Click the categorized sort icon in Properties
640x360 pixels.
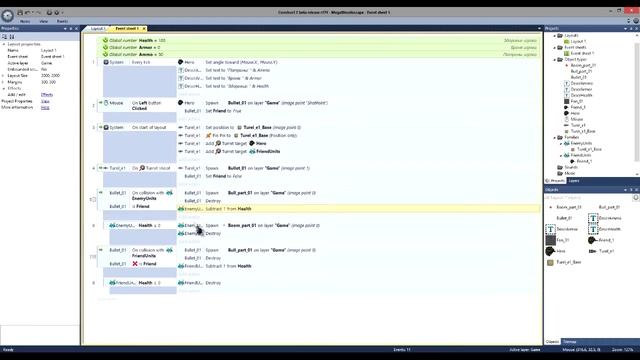tap(5, 37)
